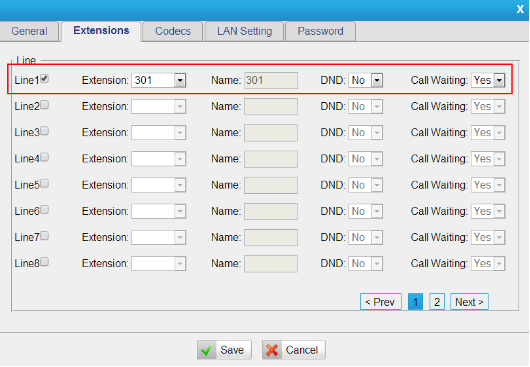The width and height of the screenshot is (530, 367).
Task: Click the Line8 Name field
Action: pos(271,264)
